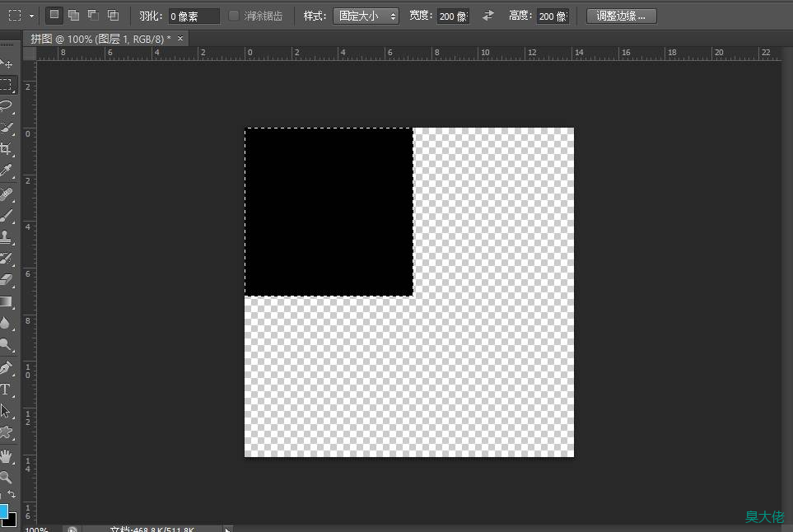The width and height of the screenshot is (793, 532).
Task: Toggle the 消除锯齿 anti-alias checkbox
Action: pyautogui.click(x=234, y=16)
